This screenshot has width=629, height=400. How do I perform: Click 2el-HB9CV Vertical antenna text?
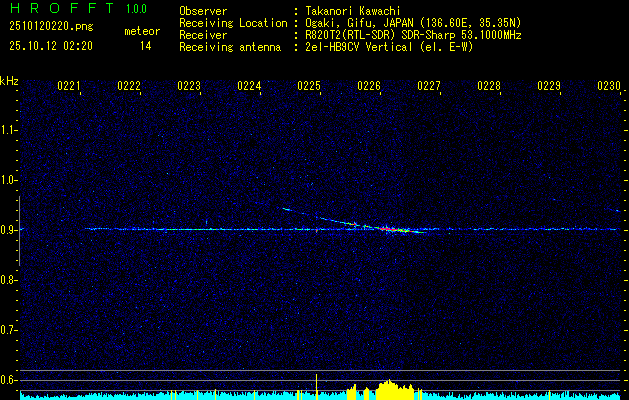[x=390, y=47]
